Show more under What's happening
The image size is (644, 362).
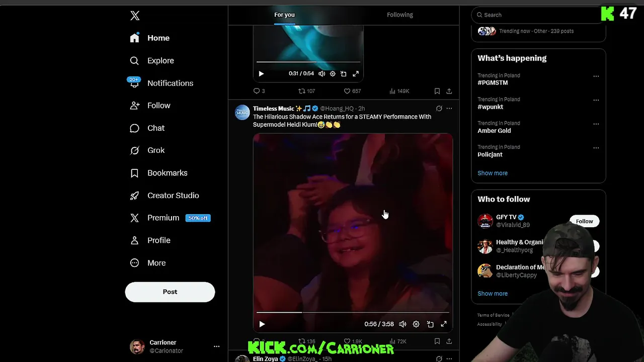click(x=493, y=173)
